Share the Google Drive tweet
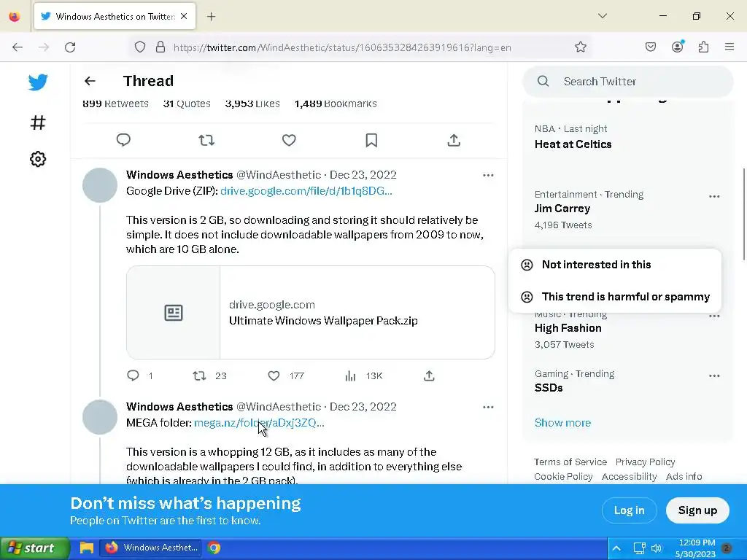Image resolution: width=747 pixels, height=560 pixels. (x=429, y=376)
